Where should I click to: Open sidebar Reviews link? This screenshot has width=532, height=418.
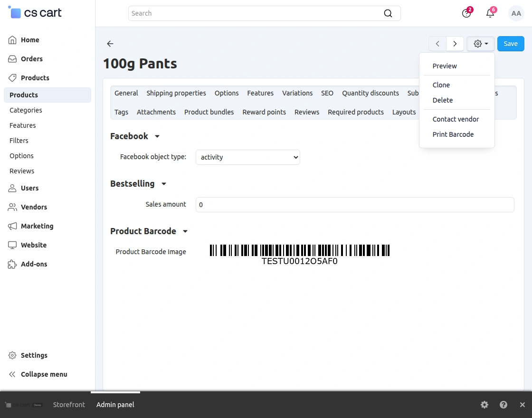[x=22, y=171]
